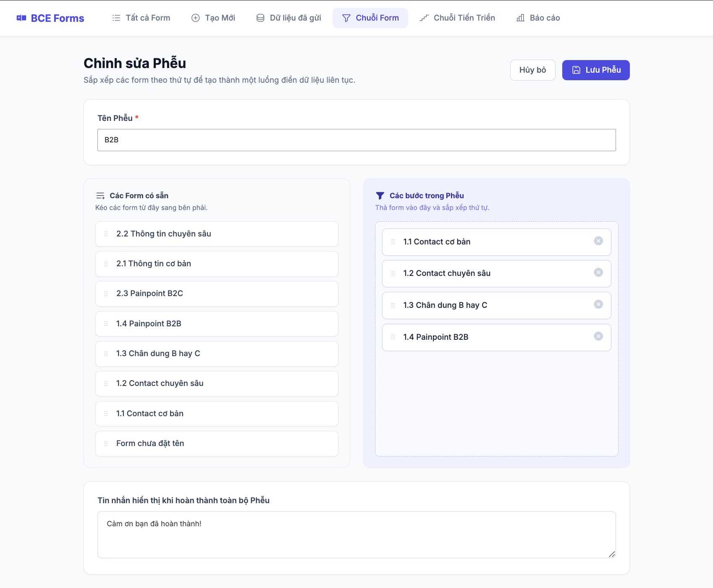
Task: Switch to Chuỗi Tiến Triển tab
Action: [x=458, y=18]
